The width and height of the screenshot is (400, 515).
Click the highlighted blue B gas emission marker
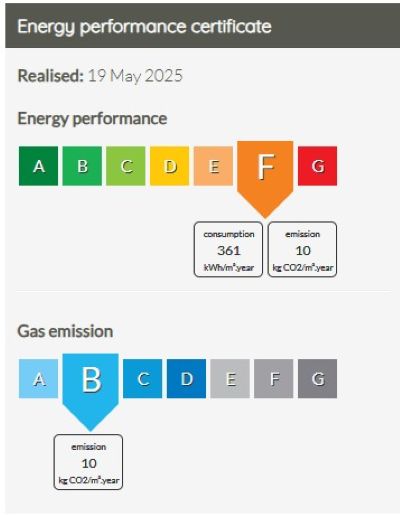91,387
